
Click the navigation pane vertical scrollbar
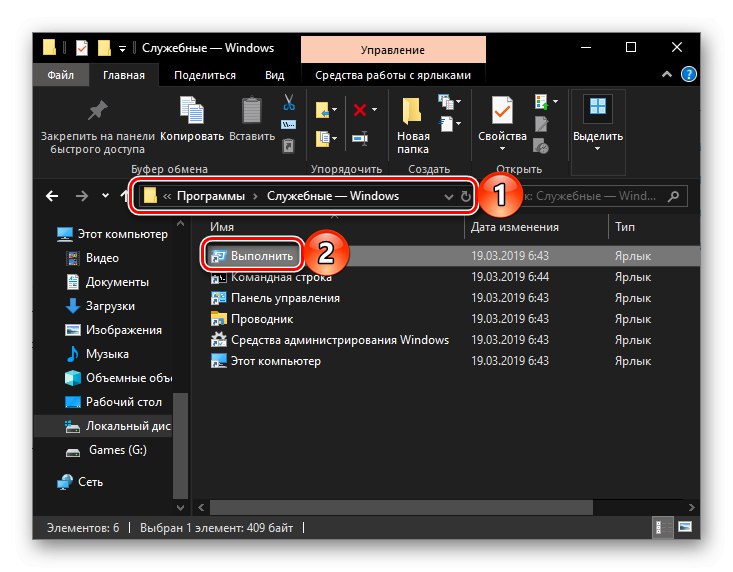point(180,444)
